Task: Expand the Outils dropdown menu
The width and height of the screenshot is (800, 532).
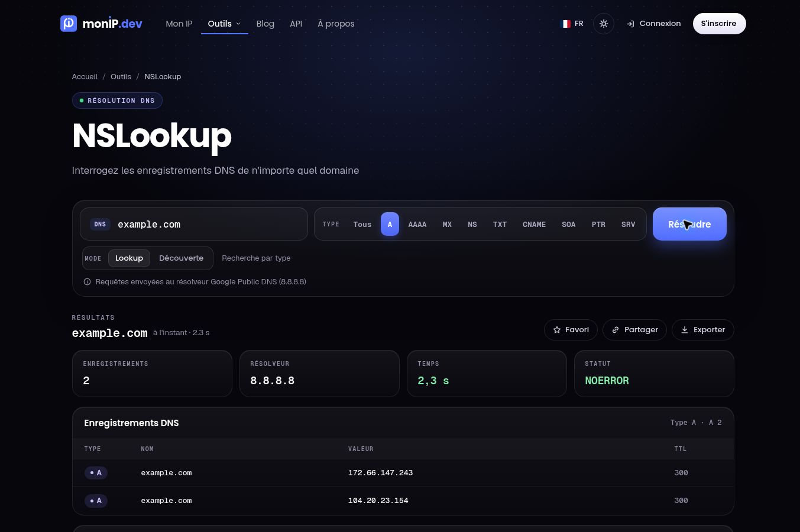Action: click(224, 24)
